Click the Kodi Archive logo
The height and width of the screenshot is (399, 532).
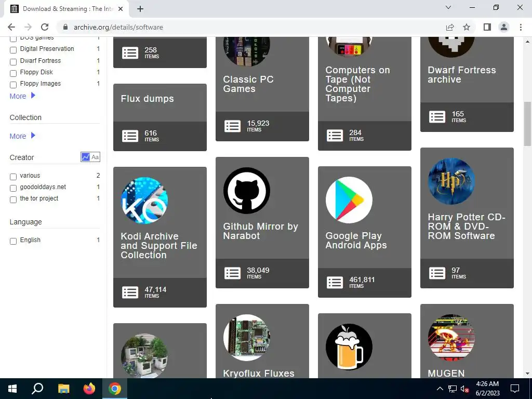(144, 200)
